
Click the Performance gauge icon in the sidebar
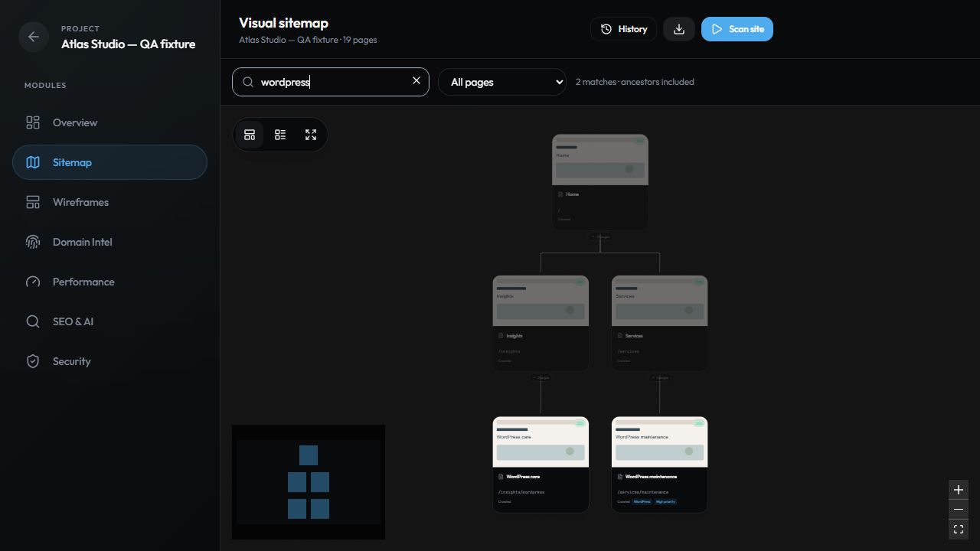click(33, 282)
